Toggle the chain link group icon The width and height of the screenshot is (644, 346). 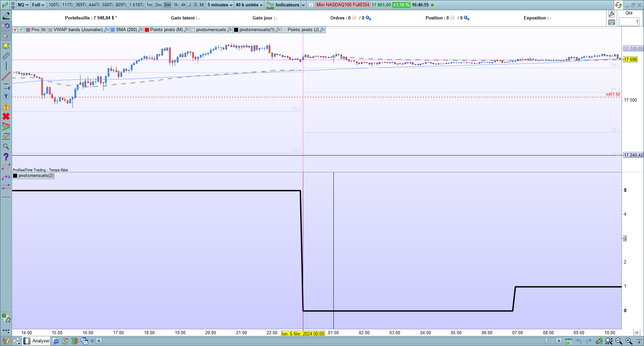pos(13,5)
